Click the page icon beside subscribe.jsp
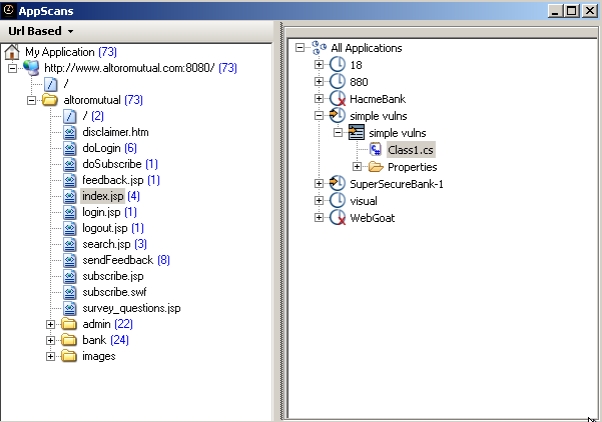Image resolution: width=602 pixels, height=422 pixels. point(69,276)
